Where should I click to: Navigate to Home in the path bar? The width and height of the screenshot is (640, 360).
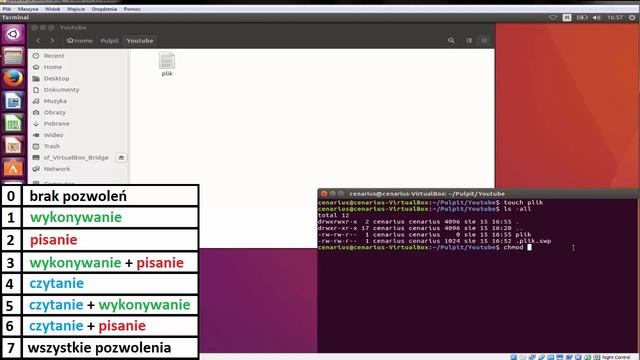point(80,40)
